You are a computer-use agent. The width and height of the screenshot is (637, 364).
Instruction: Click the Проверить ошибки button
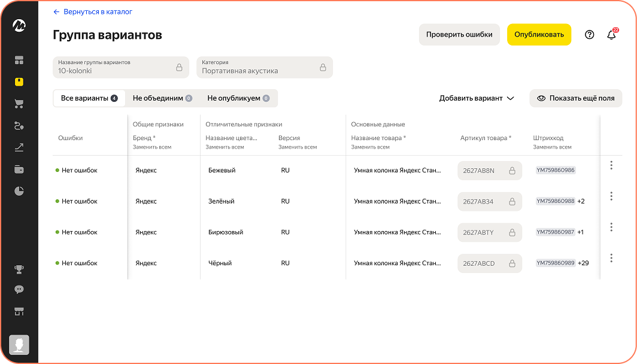point(459,35)
